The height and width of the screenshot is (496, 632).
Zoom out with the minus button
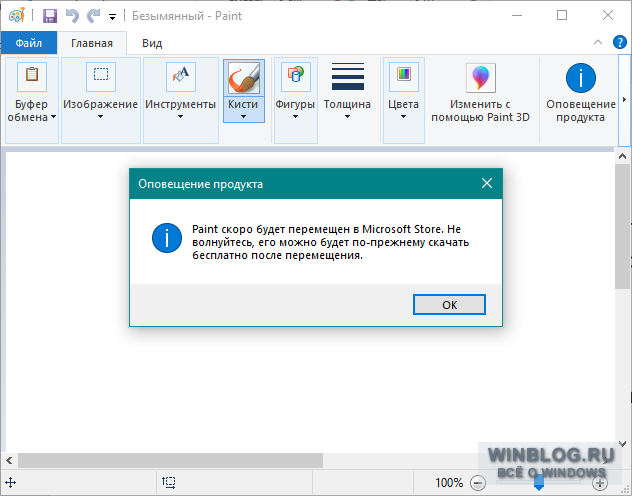(478, 483)
